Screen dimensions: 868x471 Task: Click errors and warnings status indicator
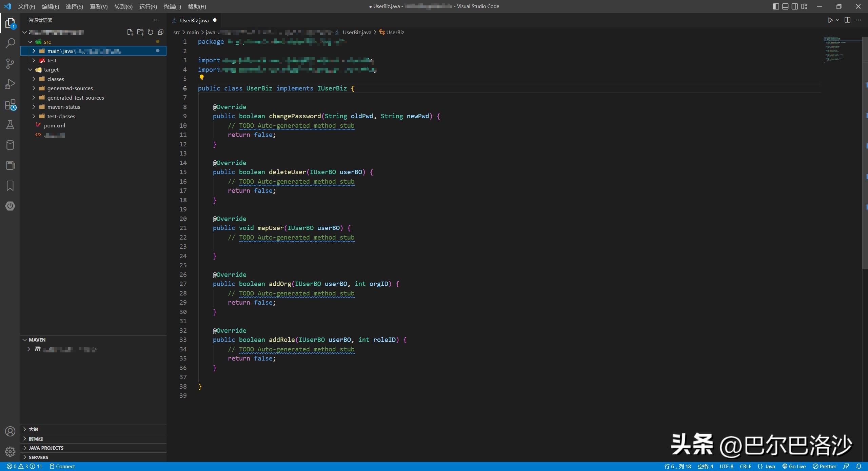(x=24, y=466)
